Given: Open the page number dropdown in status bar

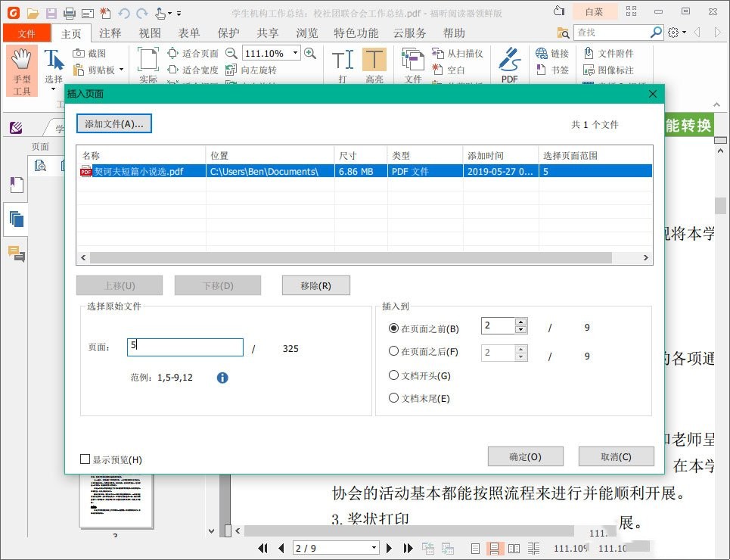Looking at the screenshot, I should tap(374, 548).
